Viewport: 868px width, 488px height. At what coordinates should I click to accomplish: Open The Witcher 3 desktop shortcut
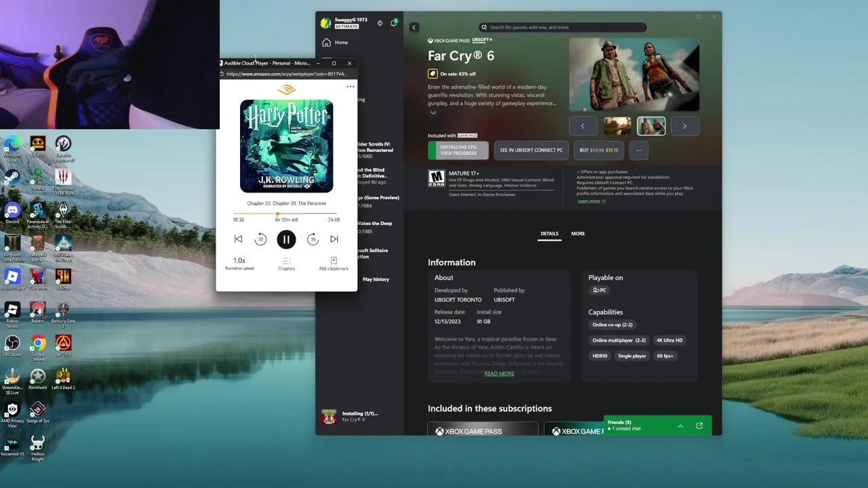coord(63,182)
